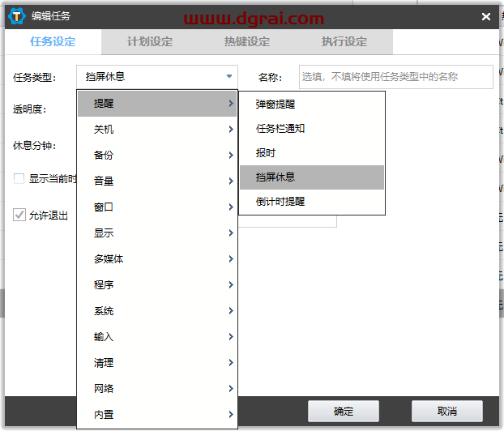The image size is (504, 431).
Task: Click the 名称 input field
Action: [x=396, y=77]
